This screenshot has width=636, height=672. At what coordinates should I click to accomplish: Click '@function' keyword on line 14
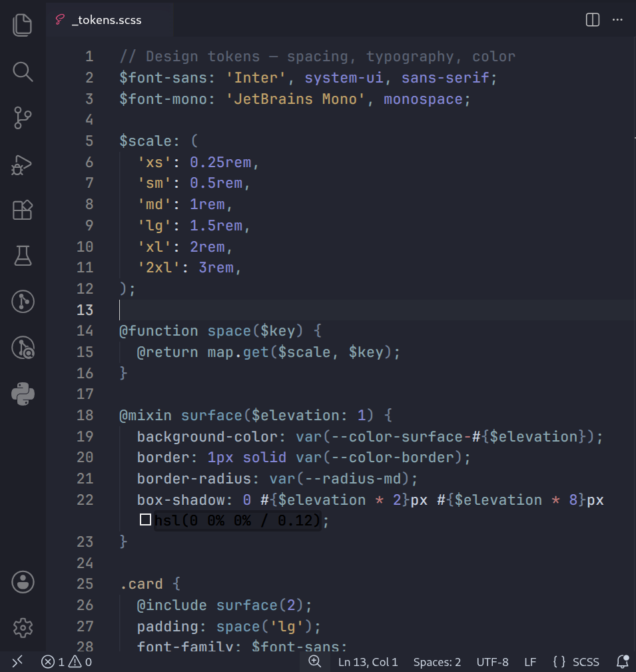[159, 331]
